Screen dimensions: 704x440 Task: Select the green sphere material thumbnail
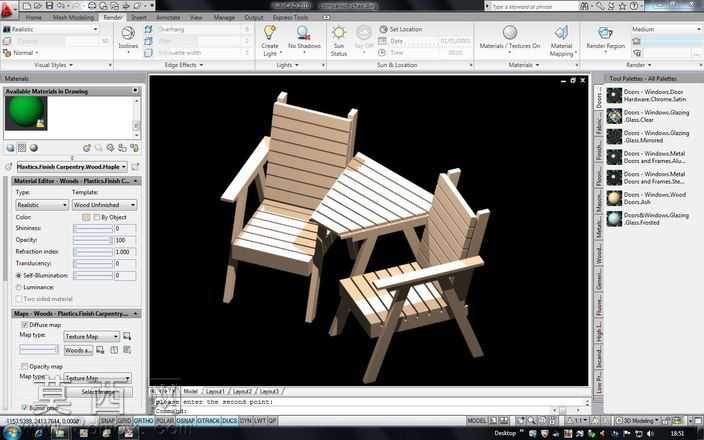pyautogui.click(x=26, y=113)
